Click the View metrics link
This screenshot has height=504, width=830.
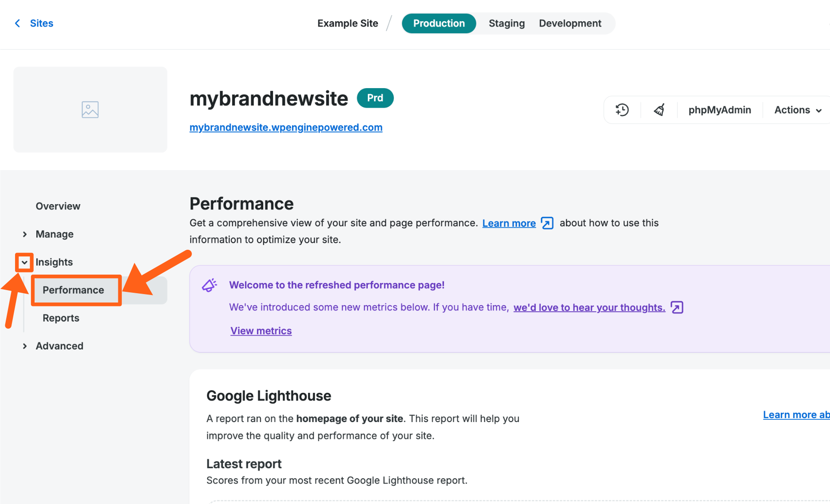tap(261, 331)
